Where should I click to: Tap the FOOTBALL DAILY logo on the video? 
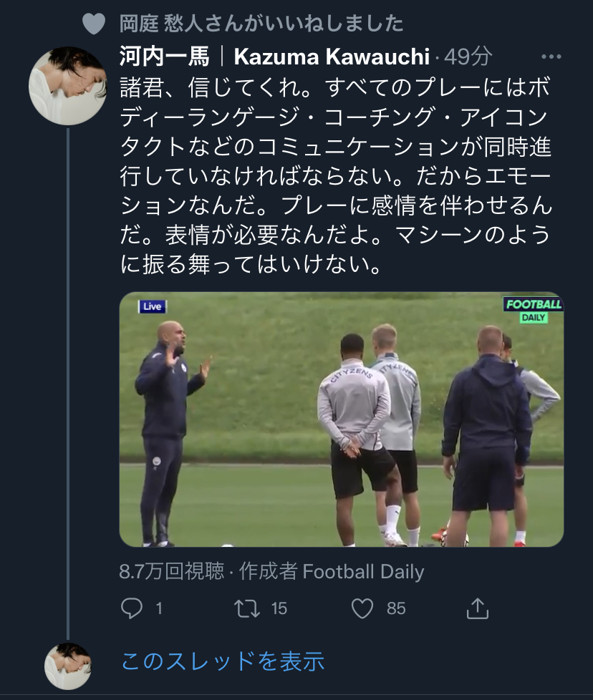534,310
